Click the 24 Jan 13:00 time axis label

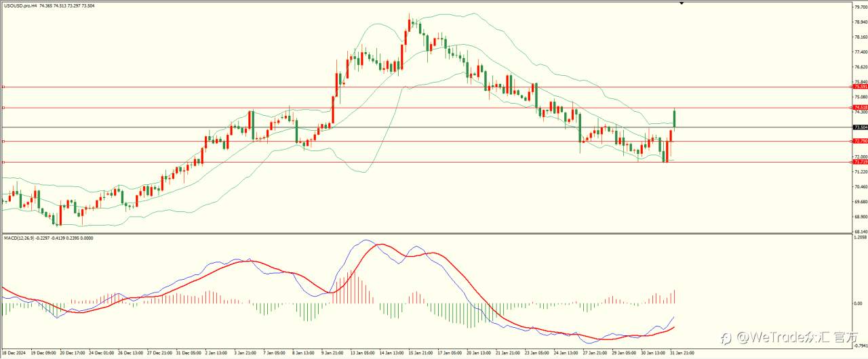click(x=565, y=353)
